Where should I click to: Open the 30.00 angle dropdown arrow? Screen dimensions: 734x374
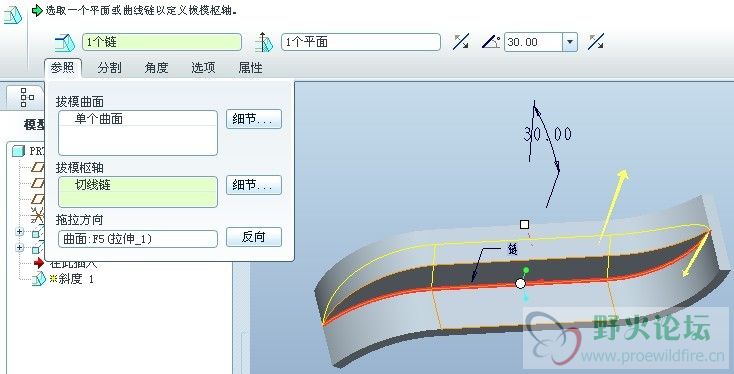570,42
